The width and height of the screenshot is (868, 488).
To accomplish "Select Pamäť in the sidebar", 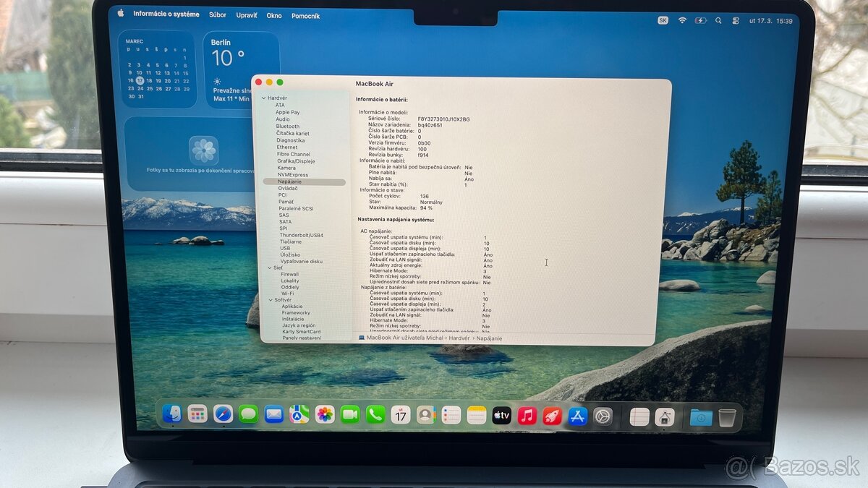I will coord(286,202).
